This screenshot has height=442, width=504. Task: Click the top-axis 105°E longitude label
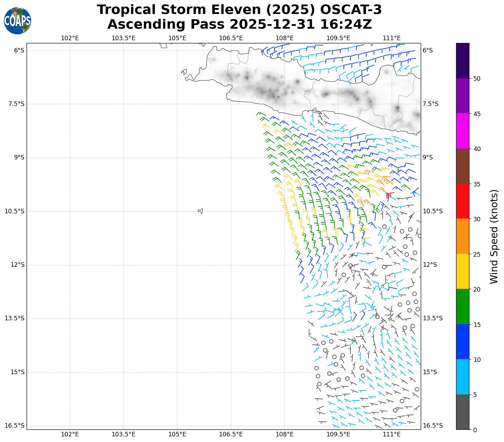(x=177, y=38)
